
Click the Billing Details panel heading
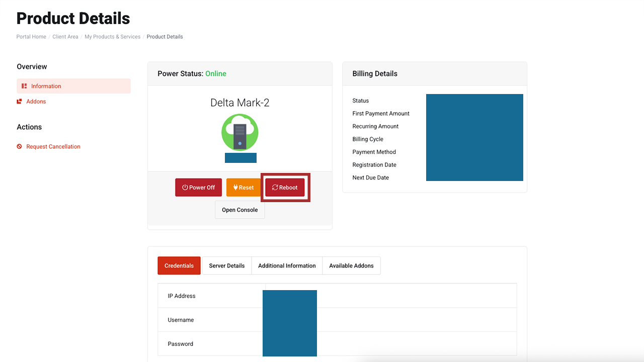pyautogui.click(x=375, y=74)
